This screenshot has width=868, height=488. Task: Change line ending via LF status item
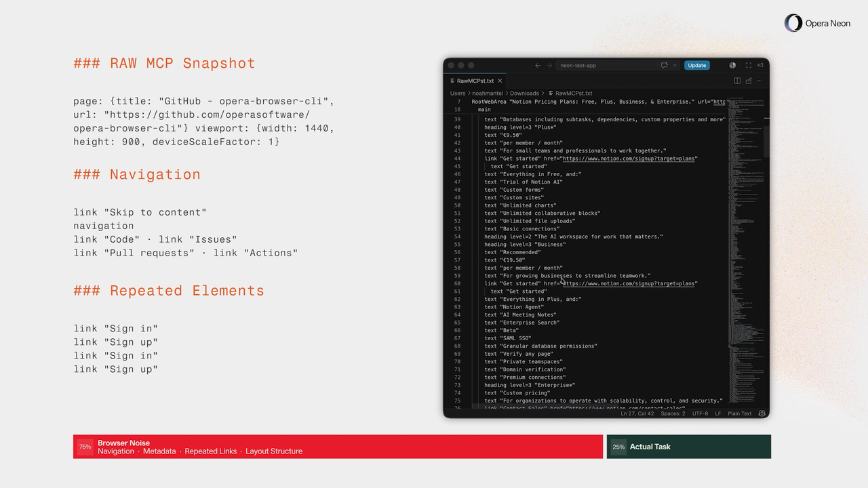(718, 413)
